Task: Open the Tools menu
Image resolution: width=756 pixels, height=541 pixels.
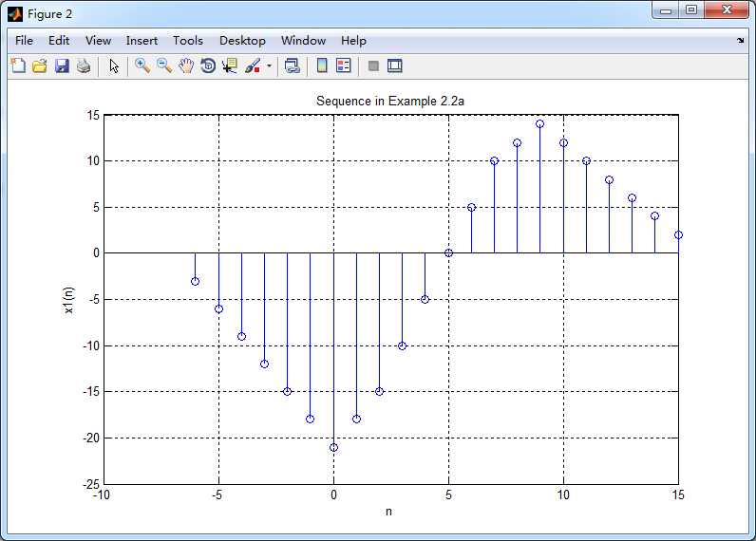Action: point(188,41)
